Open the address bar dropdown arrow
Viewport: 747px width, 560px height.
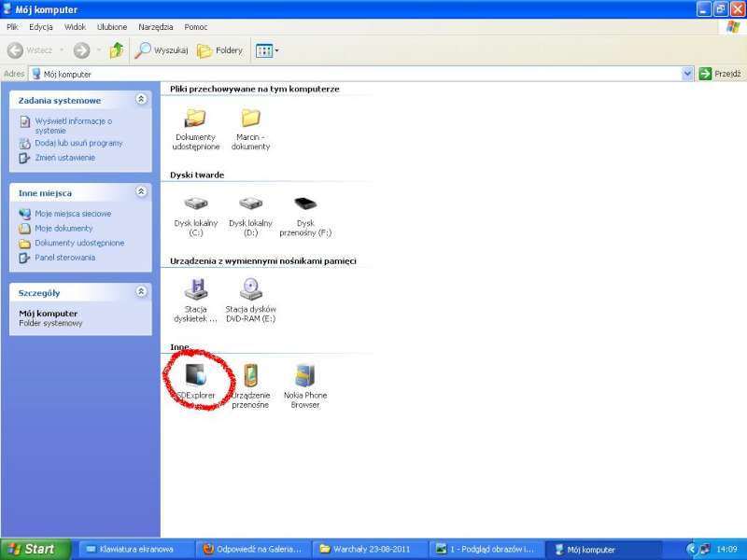(688, 74)
